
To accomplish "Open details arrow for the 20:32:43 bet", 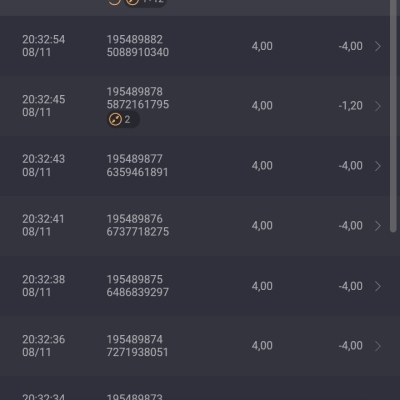I will coord(378,166).
